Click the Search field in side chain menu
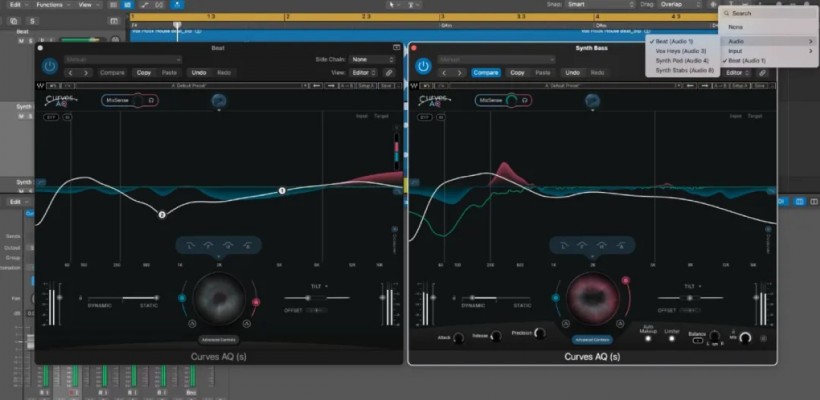820x400 pixels. pos(768,14)
